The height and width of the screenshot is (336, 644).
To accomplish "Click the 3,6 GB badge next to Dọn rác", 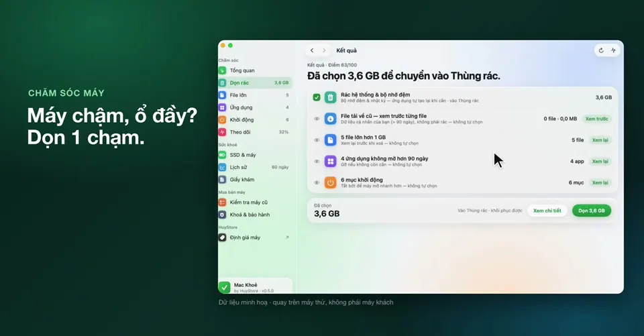I will click(x=281, y=82).
